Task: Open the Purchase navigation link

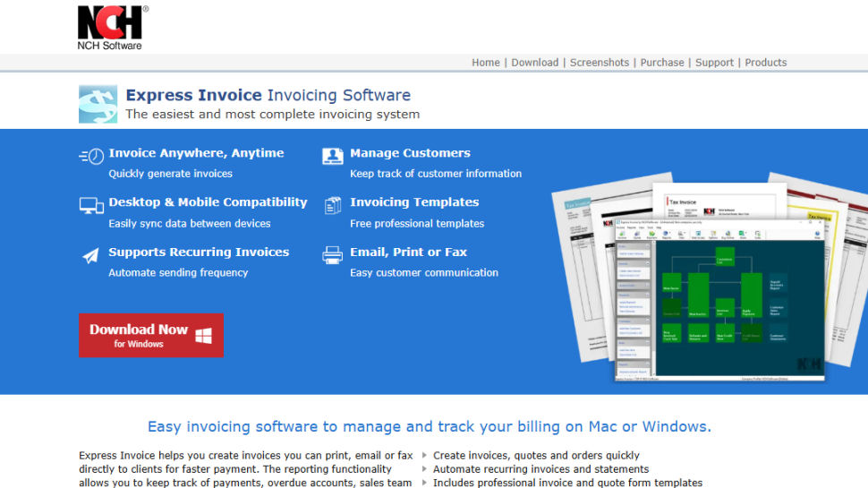Action: coord(662,63)
